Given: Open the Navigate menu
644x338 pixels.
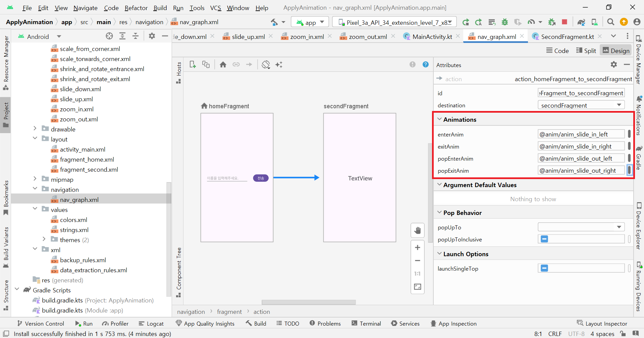Looking at the screenshot, I should tap(86, 8).
